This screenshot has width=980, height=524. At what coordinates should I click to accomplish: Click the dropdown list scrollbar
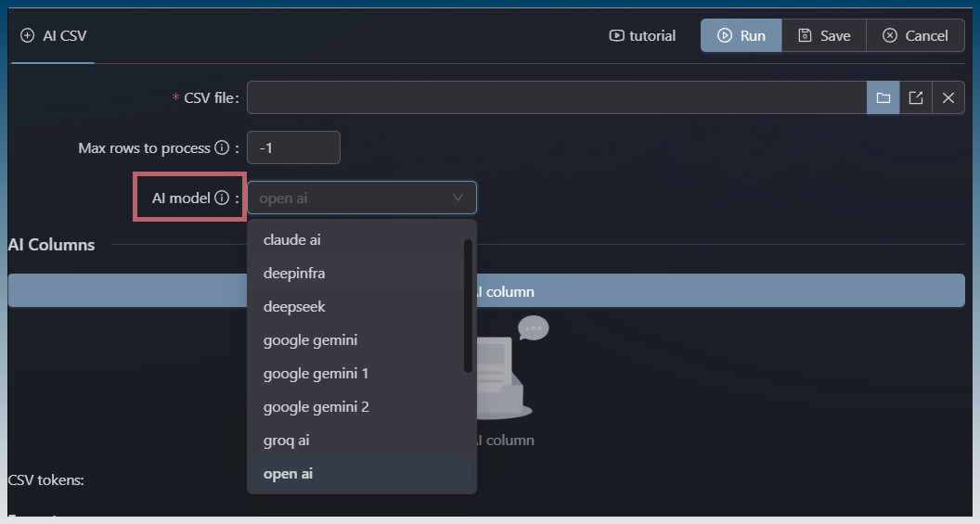(x=468, y=306)
